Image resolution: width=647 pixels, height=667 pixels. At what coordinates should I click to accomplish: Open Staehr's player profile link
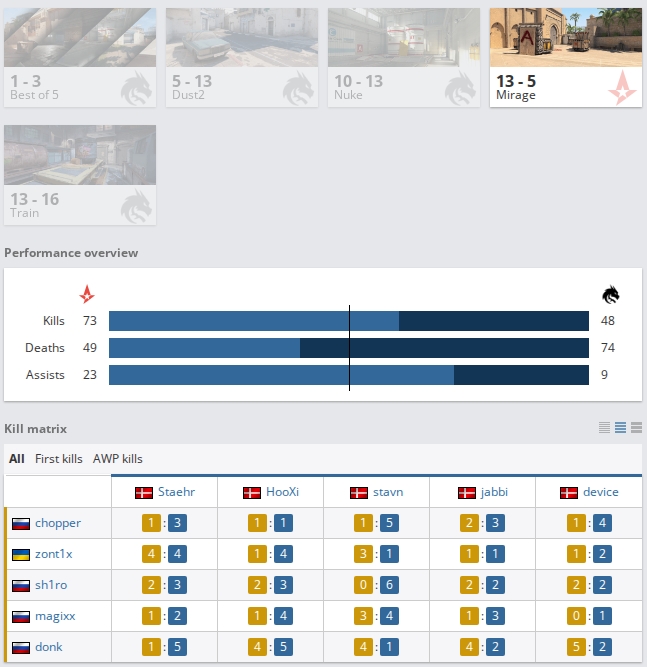pyautogui.click(x=177, y=492)
